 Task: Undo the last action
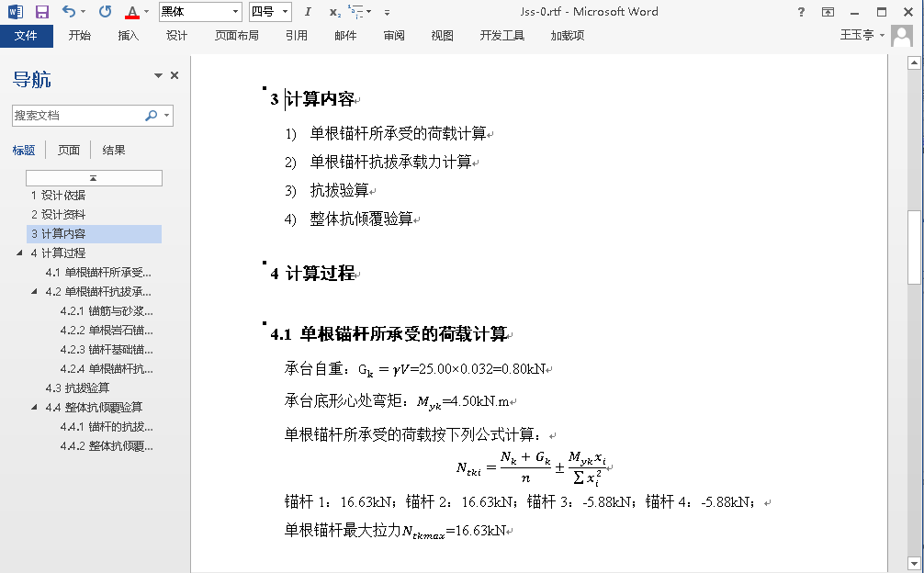click(x=69, y=12)
